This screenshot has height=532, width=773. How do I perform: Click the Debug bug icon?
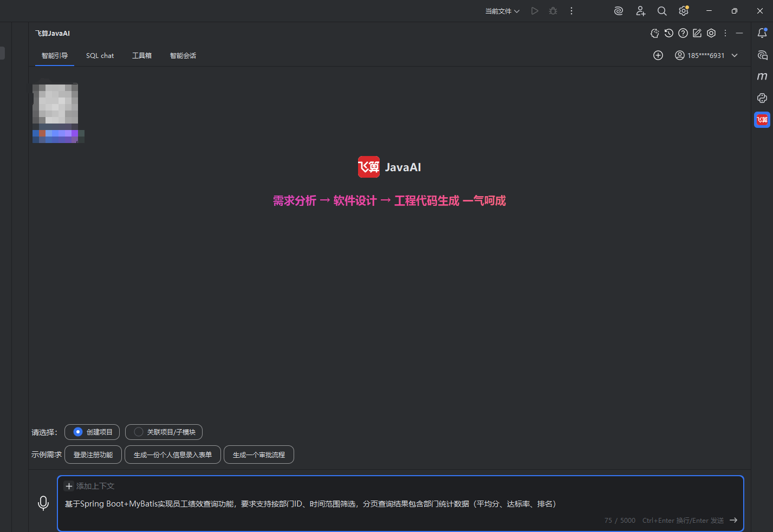click(x=553, y=11)
